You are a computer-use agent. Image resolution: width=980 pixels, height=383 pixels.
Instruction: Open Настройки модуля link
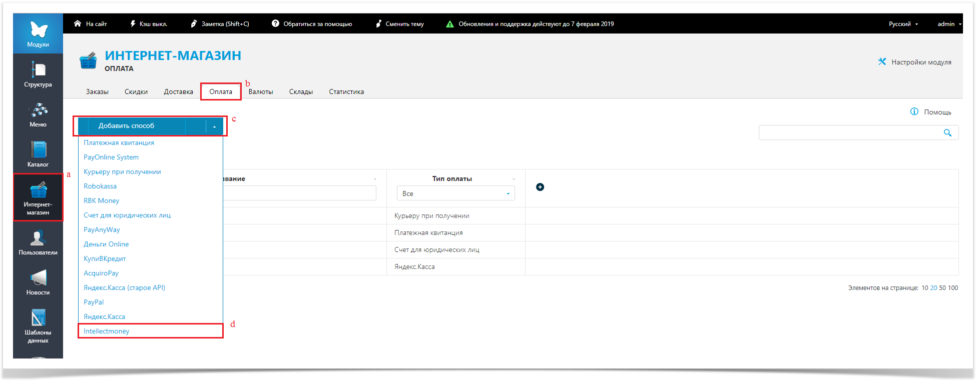tap(915, 62)
